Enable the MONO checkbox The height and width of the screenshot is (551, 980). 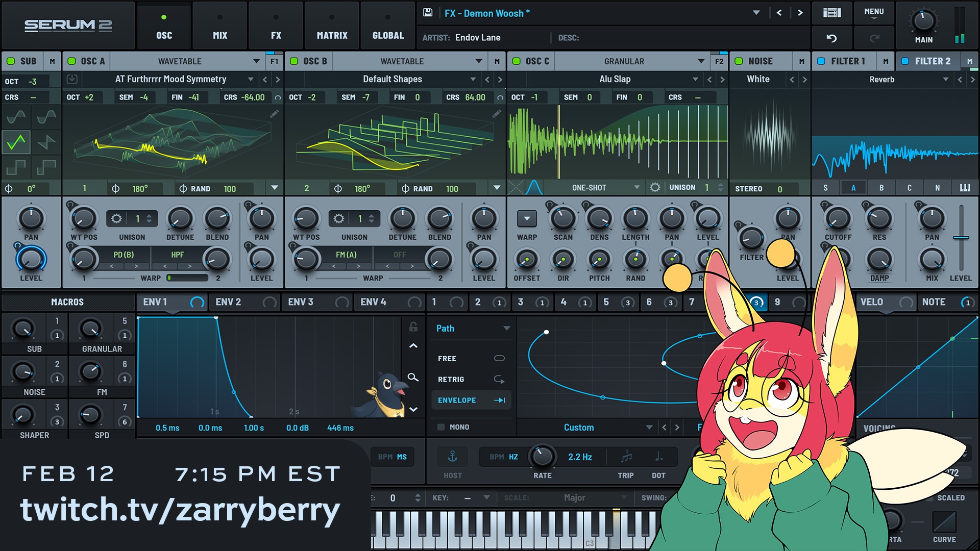[441, 427]
